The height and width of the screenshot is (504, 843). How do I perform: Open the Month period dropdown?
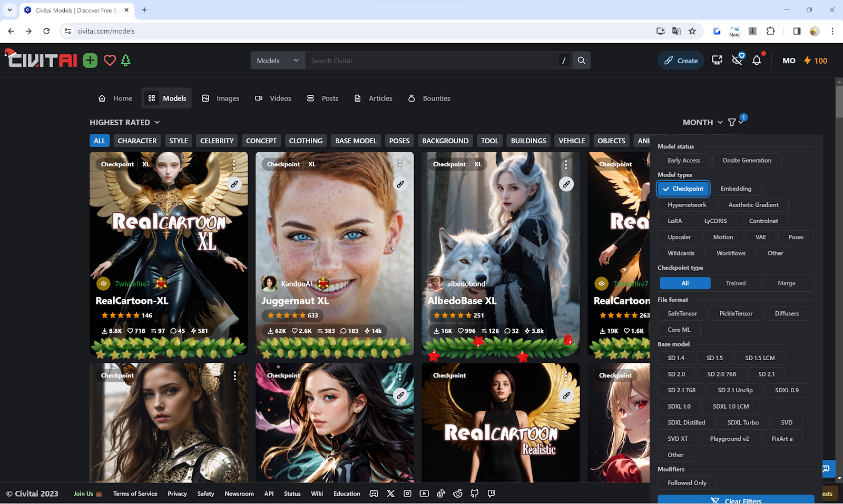coord(702,122)
